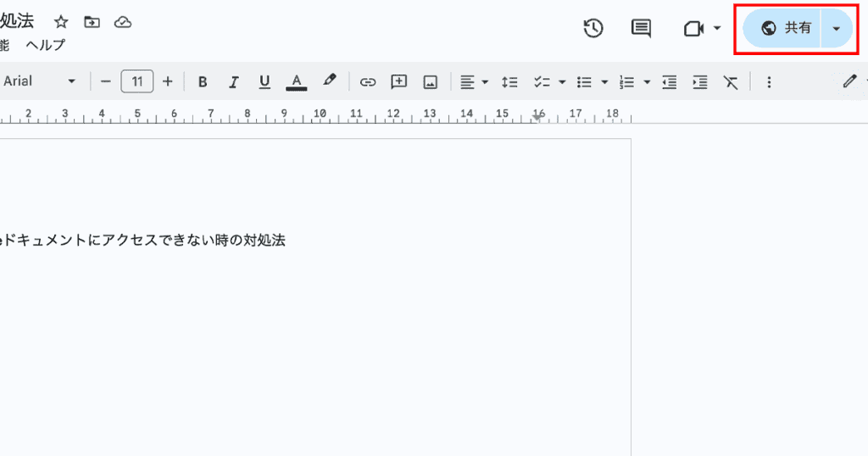This screenshot has width=868, height=456.
Task: Open the share options dropdown arrow
Action: coord(837,28)
